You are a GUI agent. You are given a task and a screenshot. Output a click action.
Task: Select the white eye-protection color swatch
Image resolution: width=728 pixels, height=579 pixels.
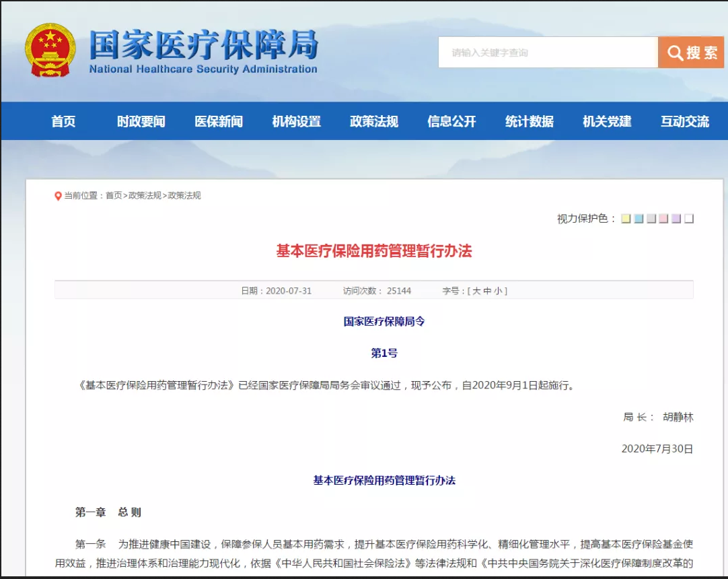point(689,218)
